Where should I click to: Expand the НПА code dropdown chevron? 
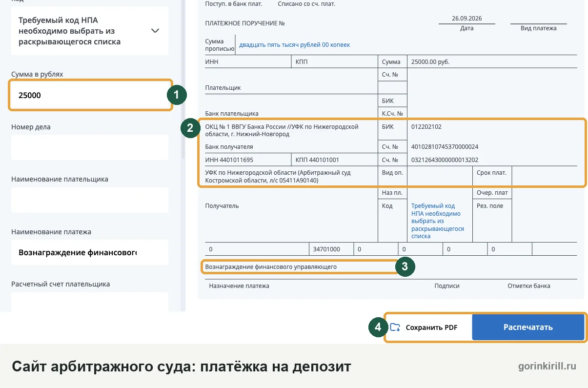pos(155,31)
